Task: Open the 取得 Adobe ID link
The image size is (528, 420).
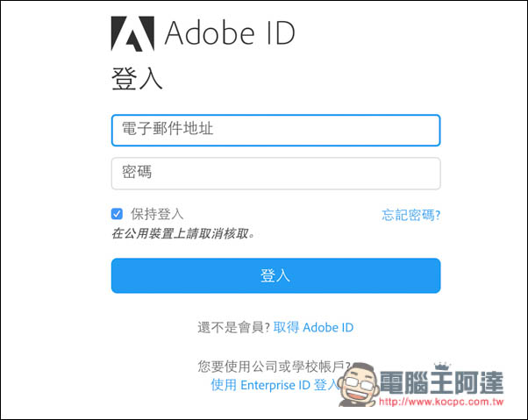Action: pyautogui.click(x=313, y=327)
